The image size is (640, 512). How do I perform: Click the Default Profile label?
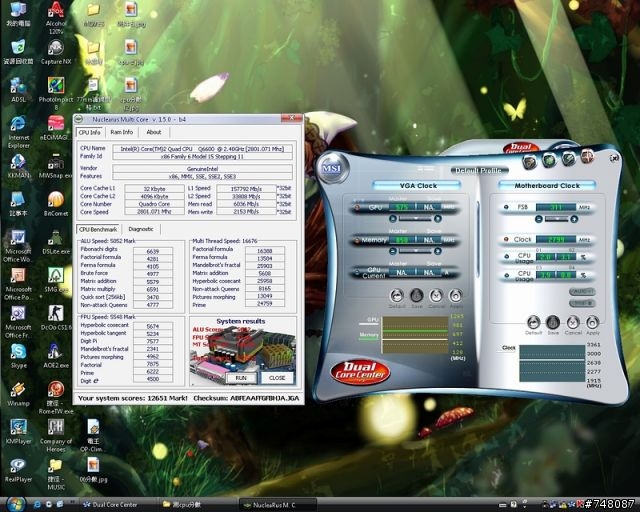point(479,170)
